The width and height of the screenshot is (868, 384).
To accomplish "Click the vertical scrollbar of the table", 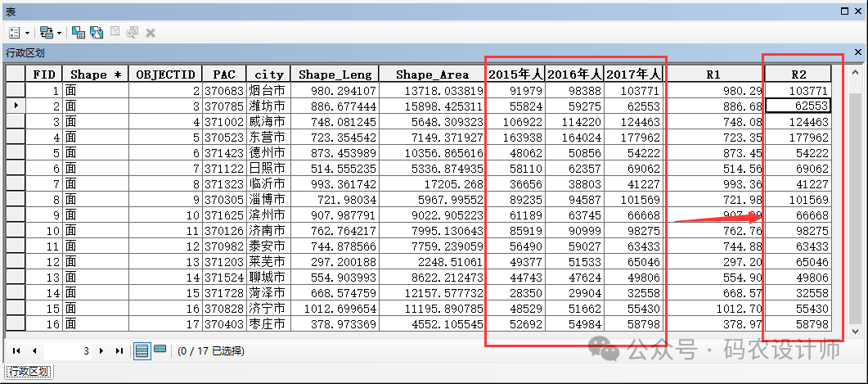I will click(855, 205).
